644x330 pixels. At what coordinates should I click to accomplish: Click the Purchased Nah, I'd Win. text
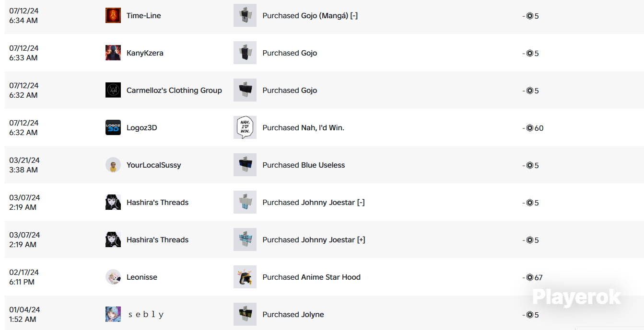coord(303,127)
